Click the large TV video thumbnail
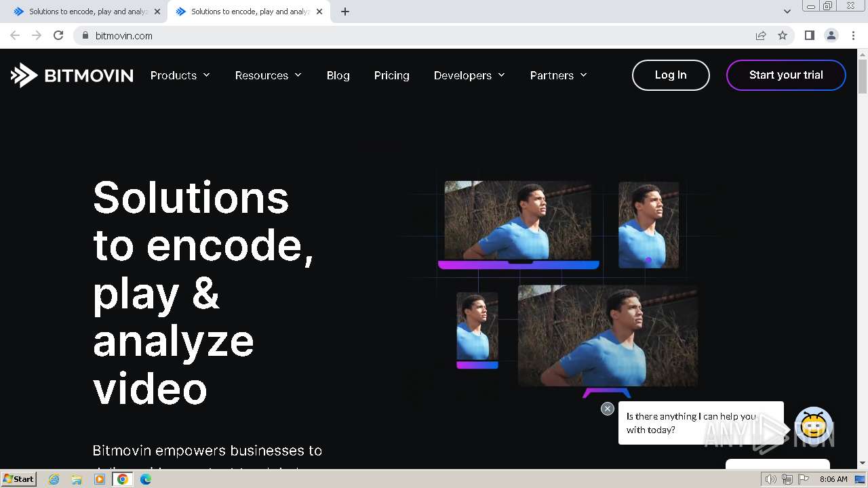 pyautogui.click(x=608, y=335)
